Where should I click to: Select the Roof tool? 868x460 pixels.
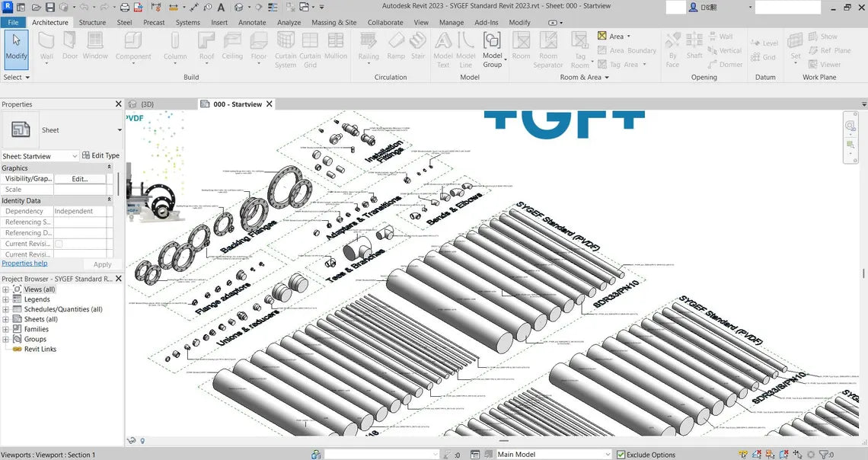point(206,47)
